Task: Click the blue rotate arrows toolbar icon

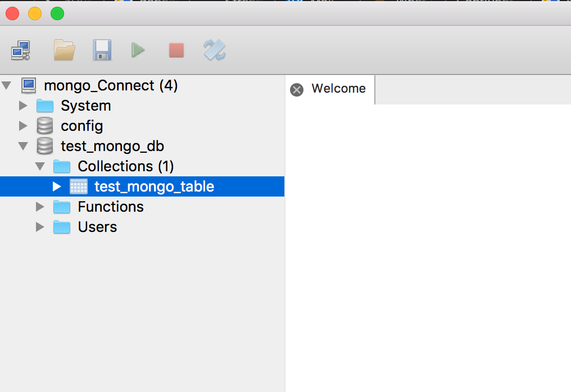Action: (x=215, y=50)
